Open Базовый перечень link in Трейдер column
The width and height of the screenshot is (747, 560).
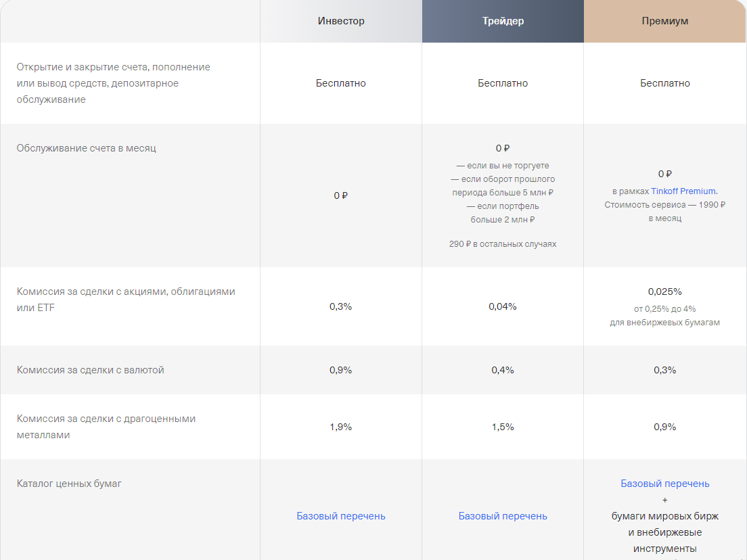503,516
